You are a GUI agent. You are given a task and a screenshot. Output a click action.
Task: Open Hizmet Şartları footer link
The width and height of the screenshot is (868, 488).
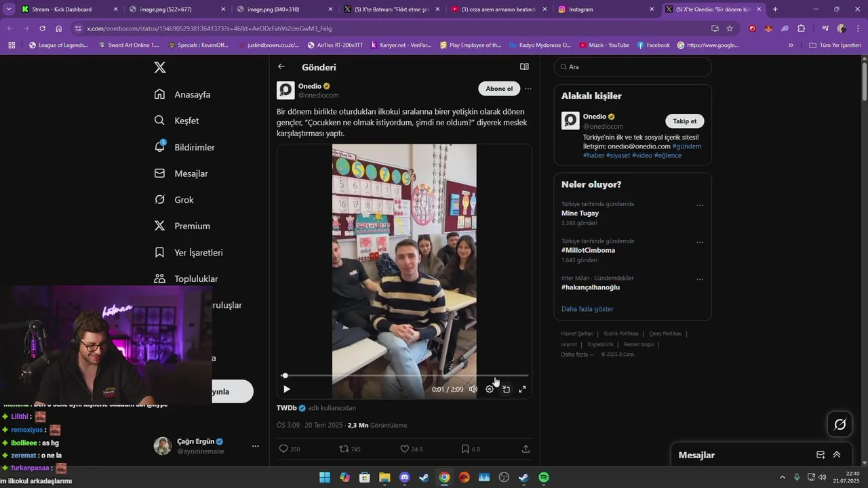tap(576, 333)
